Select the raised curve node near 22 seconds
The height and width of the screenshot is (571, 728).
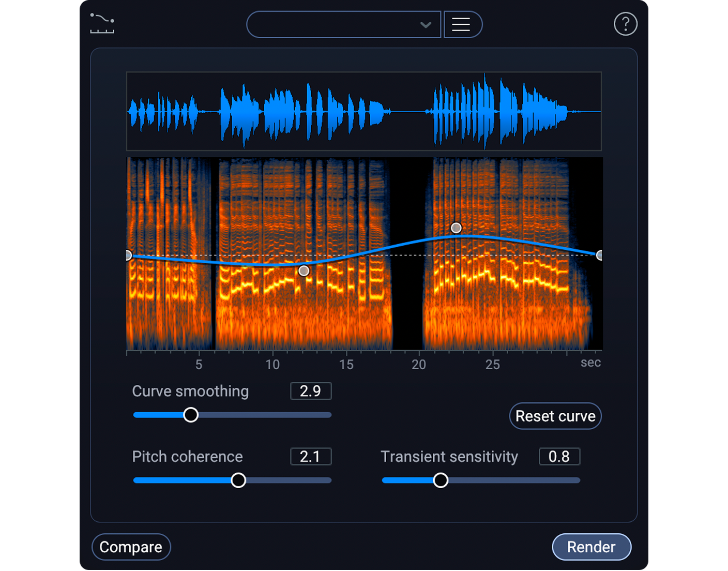457,228
